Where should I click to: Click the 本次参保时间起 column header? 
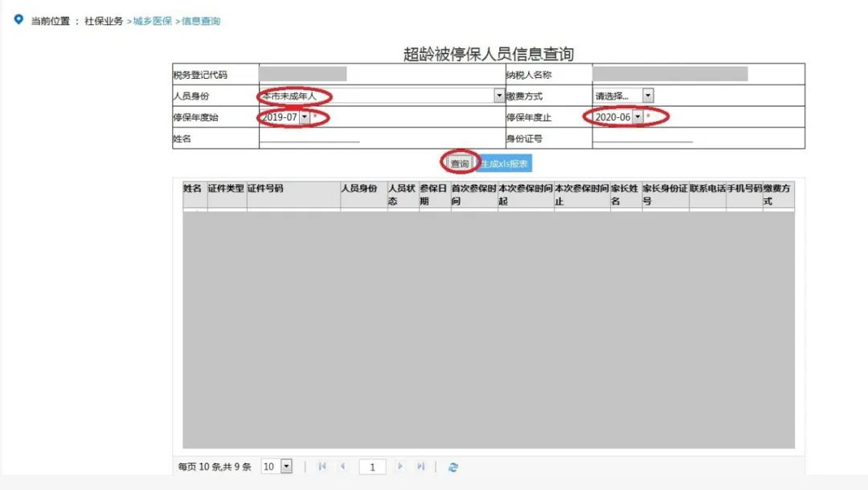click(526, 194)
